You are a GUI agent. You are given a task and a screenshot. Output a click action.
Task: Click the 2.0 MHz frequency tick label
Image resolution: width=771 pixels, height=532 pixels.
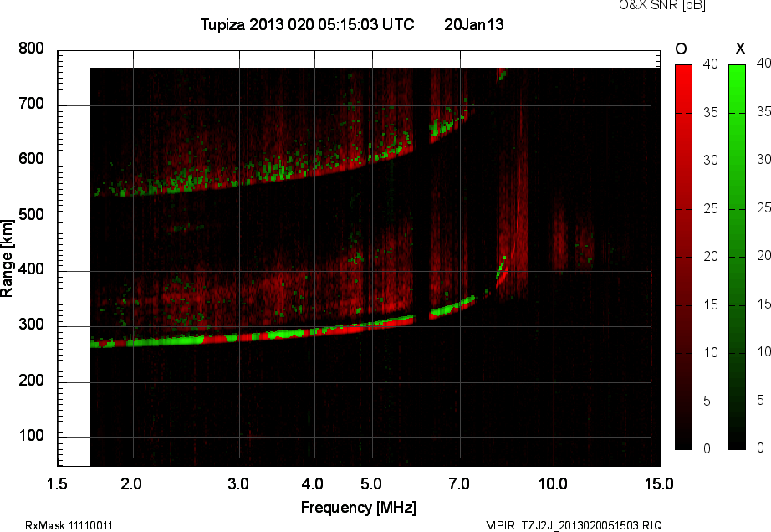point(131,483)
